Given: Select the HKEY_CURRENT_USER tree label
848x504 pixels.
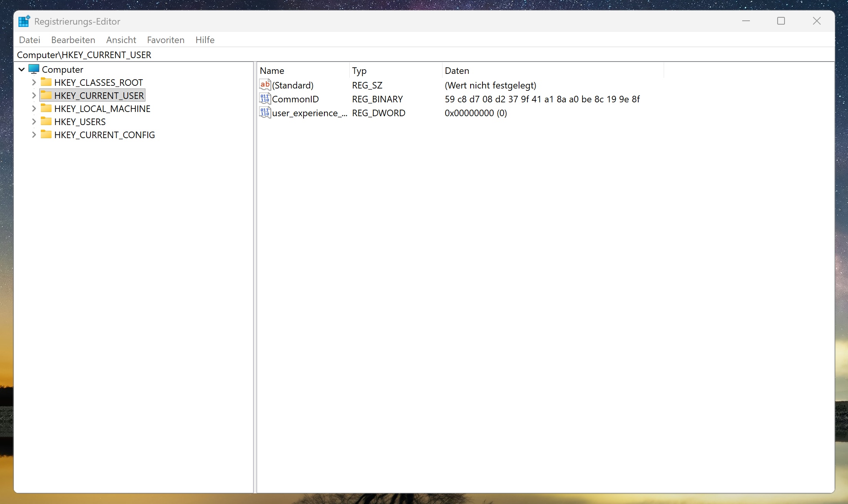Looking at the screenshot, I should tap(99, 95).
